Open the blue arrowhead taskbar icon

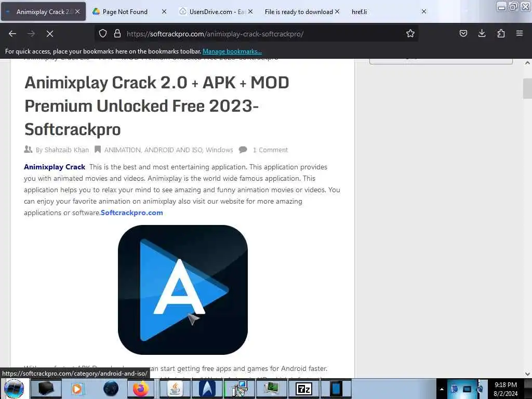pyautogui.click(x=207, y=389)
